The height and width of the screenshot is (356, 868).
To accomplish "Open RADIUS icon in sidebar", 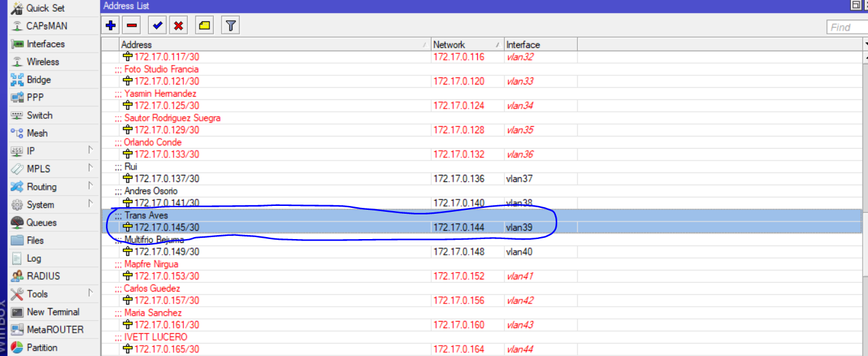I will pyautogui.click(x=17, y=275).
